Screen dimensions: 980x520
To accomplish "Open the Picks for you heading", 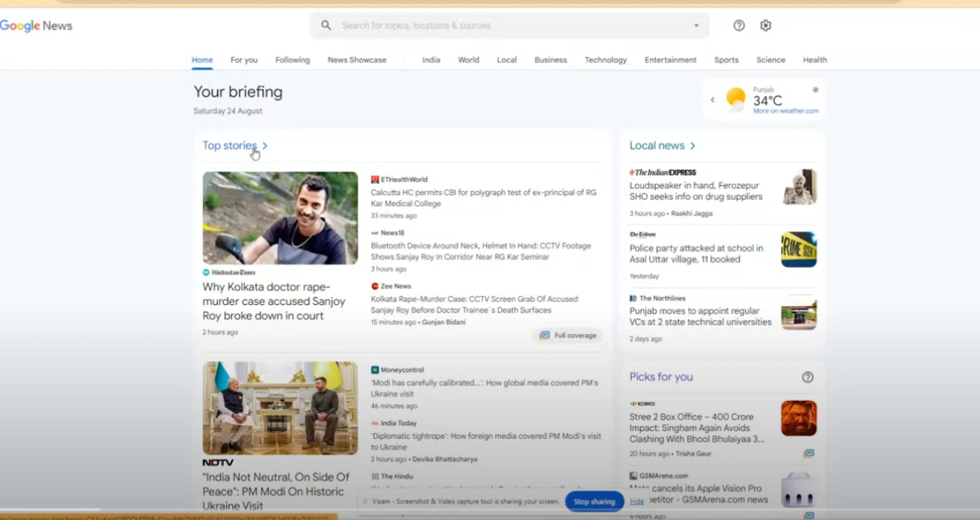I will click(x=661, y=377).
